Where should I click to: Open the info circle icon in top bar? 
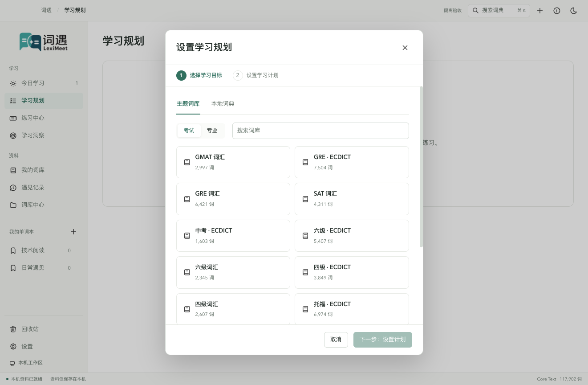pos(557,11)
